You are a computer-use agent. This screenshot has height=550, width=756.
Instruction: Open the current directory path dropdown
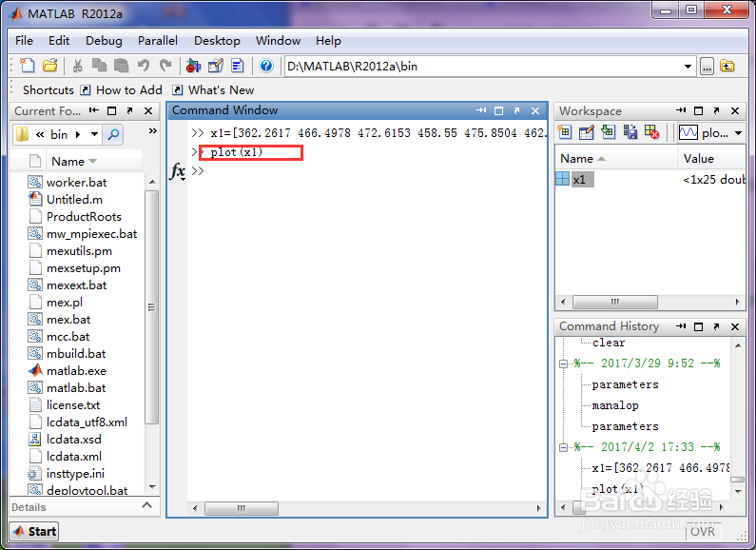pyautogui.click(x=688, y=67)
